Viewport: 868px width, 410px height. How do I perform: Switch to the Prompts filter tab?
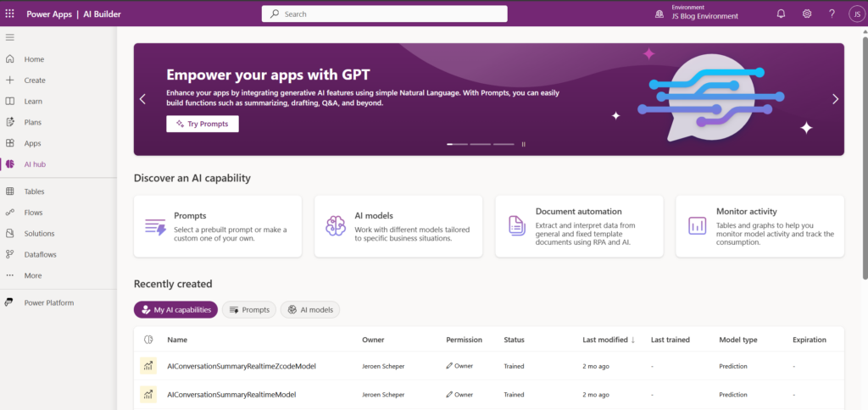[249, 310]
